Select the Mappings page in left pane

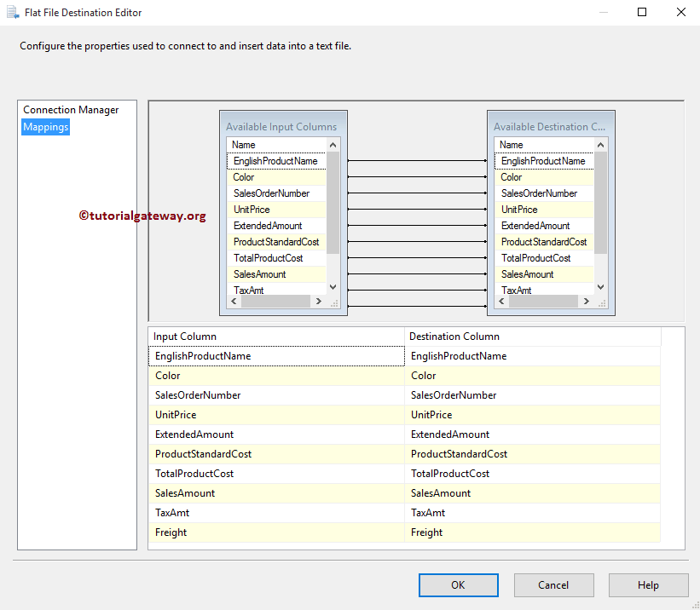click(x=46, y=127)
